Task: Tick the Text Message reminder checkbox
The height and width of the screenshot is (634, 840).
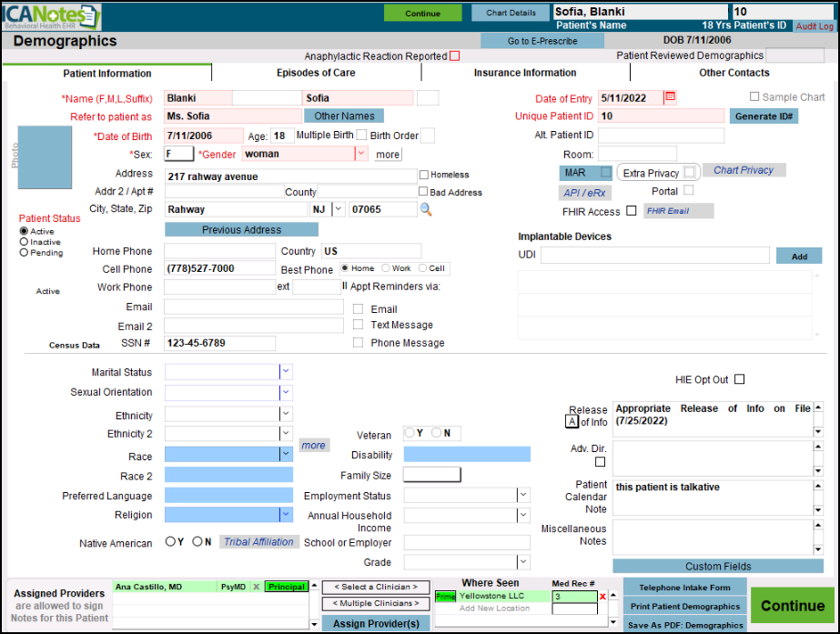Action: [x=359, y=325]
